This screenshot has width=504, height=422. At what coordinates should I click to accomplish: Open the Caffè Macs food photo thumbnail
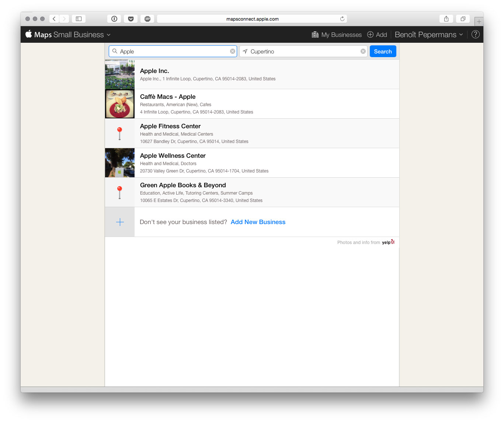(x=120, y=104)
